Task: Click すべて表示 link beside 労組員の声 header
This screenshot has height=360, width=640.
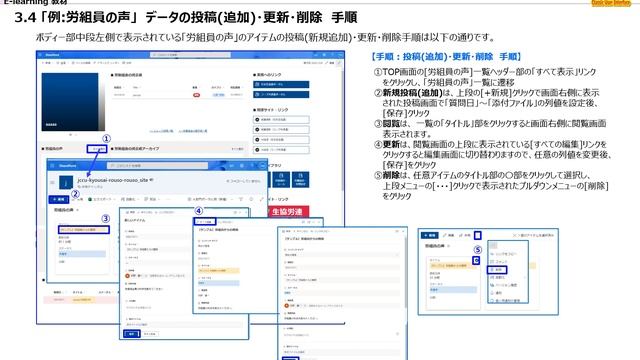Action: point(97,149)
